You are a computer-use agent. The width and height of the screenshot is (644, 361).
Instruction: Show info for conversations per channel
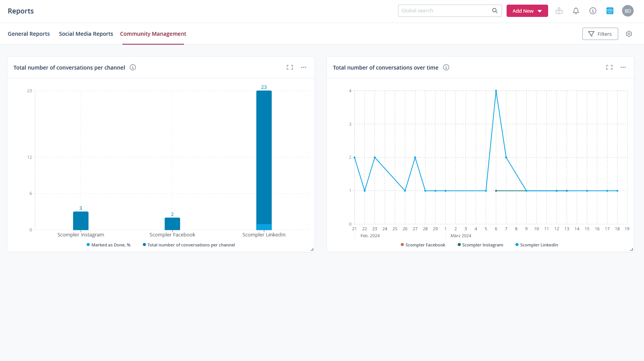(133, 67)
